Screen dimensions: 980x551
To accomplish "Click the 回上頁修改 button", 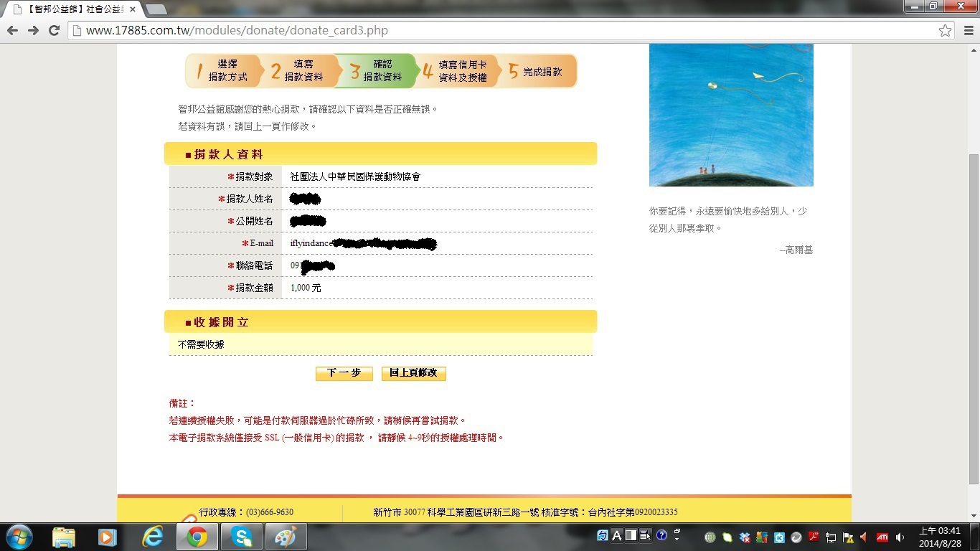I will (x=414, y=373).
